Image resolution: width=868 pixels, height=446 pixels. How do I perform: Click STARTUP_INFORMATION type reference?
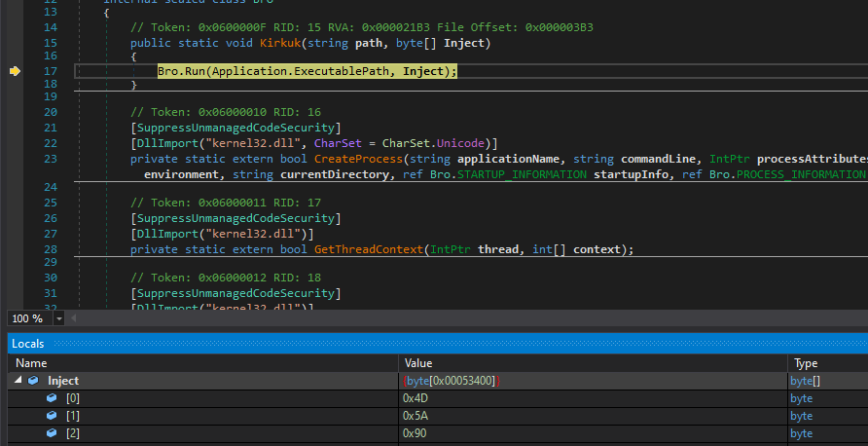point(522,174)
